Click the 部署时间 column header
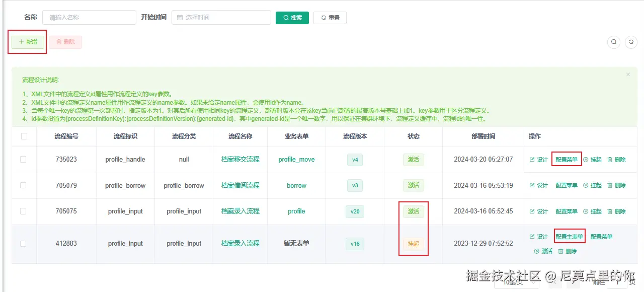644x292 pixels. [483, 136]
